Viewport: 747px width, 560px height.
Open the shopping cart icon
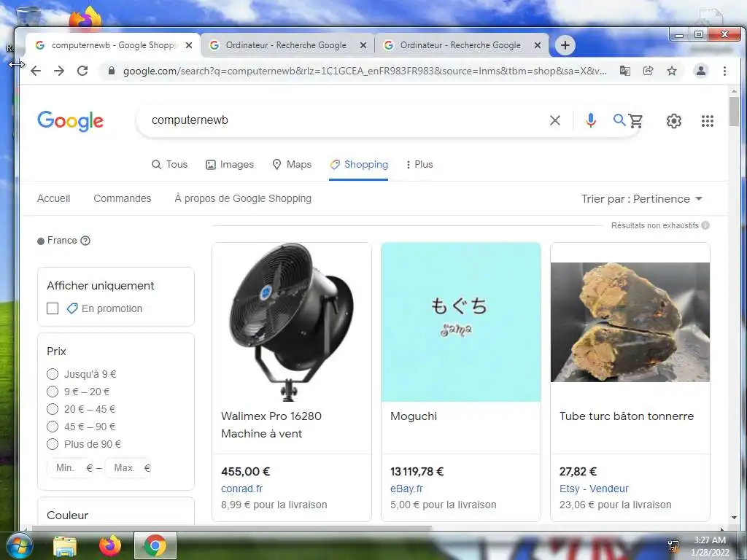pos(635,121)
